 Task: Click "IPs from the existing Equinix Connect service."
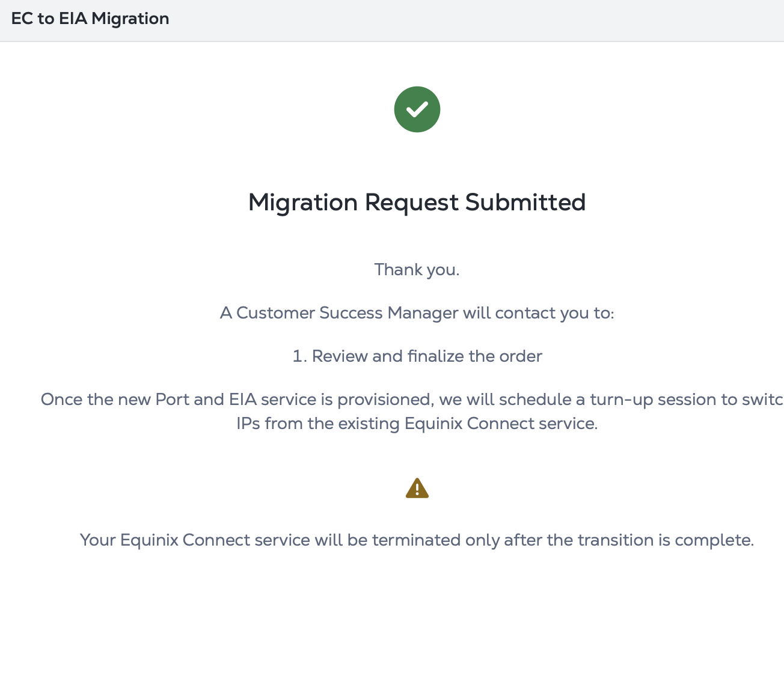click(x=417, y=424)
